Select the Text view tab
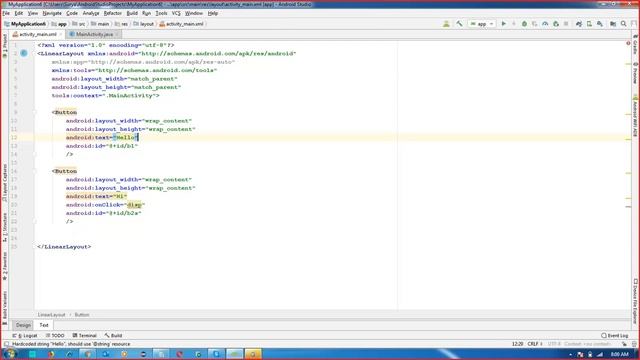 (44, 325)
